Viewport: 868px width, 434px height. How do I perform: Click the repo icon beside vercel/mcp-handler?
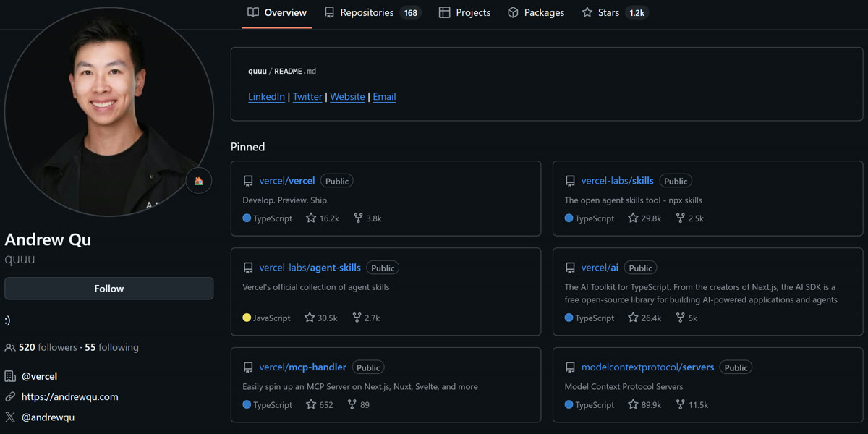point(248,368)
